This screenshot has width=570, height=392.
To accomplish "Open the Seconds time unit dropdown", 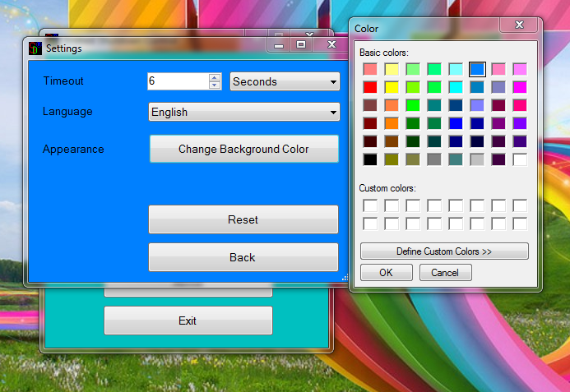I will pyautogui.click(x=285, y=81).
